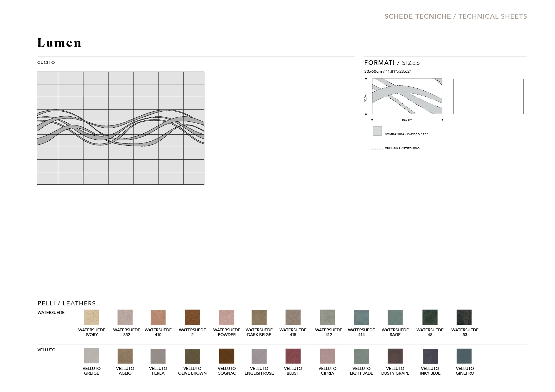Screen dimensions: 555x392
Task: Click the Watersuede Sage swatch
Action: (x=395, y=317)
